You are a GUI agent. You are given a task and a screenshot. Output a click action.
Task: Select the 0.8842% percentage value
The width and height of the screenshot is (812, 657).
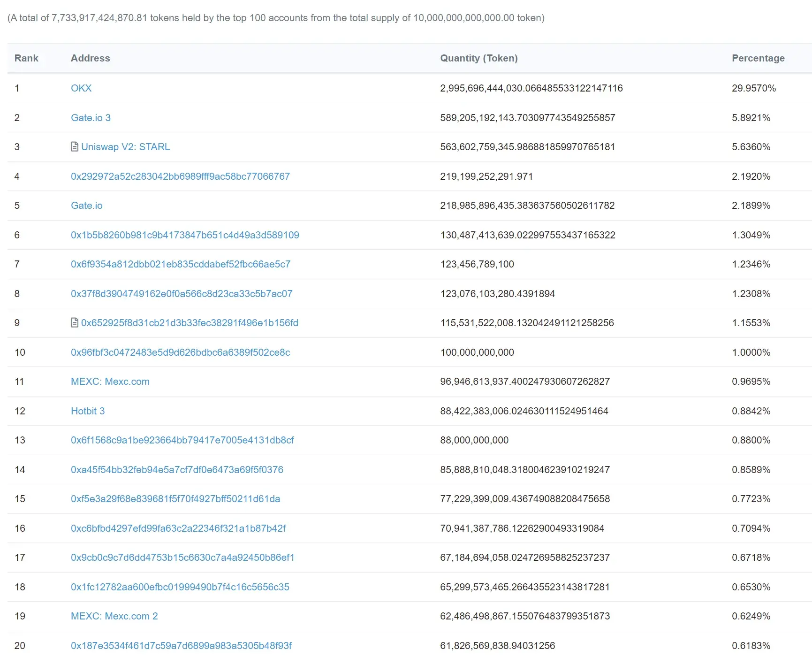(x=751, y=411)
